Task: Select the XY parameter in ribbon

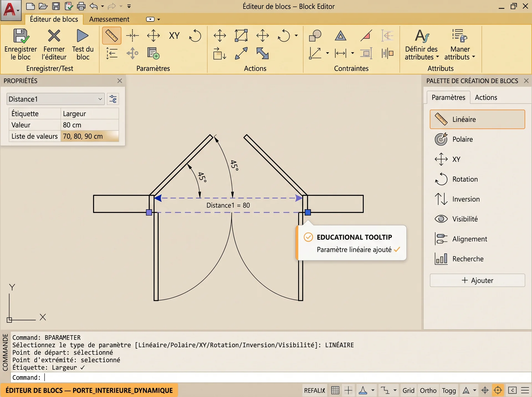Action: point(174,36)
